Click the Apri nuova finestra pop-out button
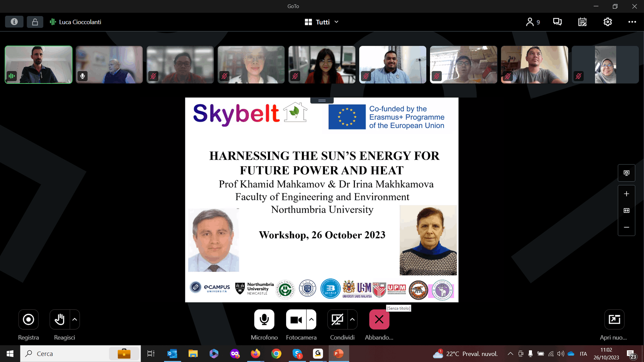This screenshot has height=362, width=644. [614, 319]
